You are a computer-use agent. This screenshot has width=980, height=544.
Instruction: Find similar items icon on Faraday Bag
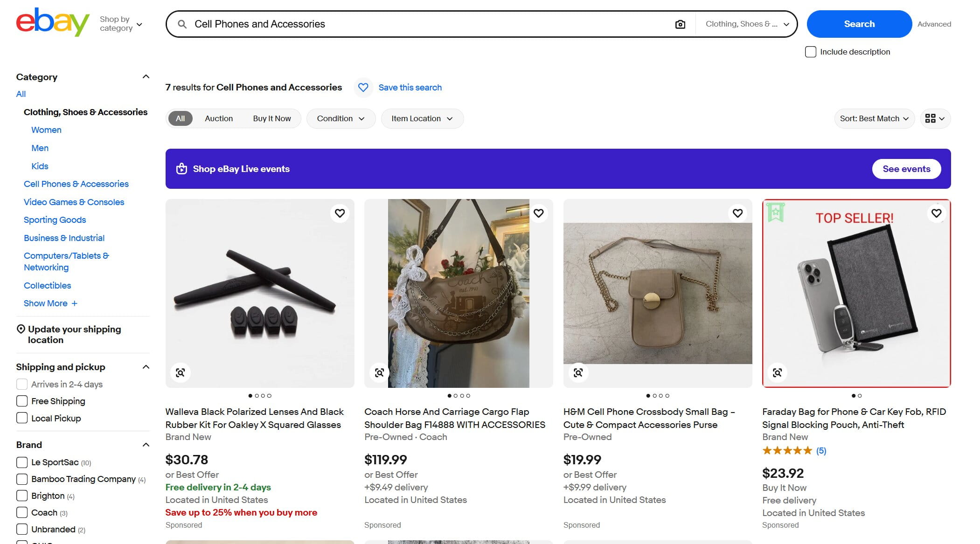777,372
